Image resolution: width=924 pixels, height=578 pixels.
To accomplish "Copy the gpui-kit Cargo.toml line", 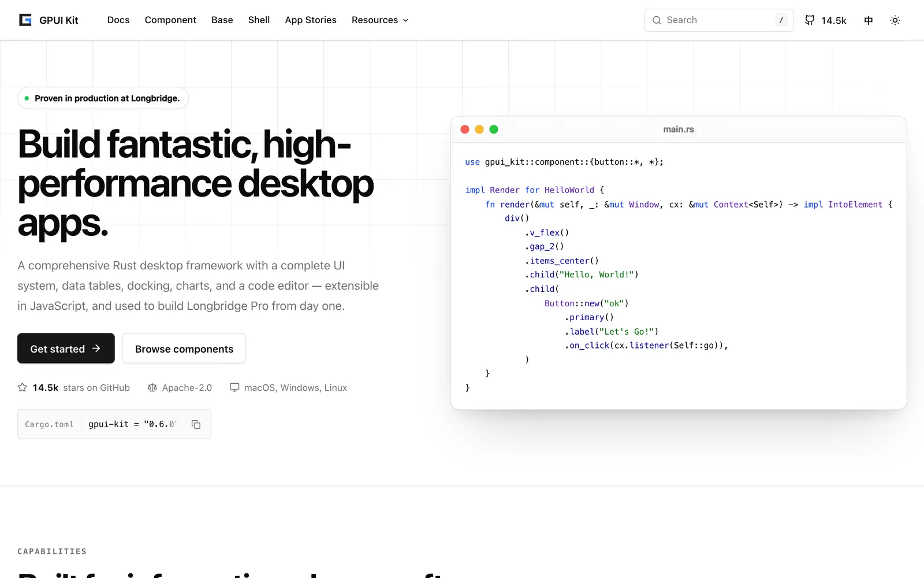I will pos(196,424).
